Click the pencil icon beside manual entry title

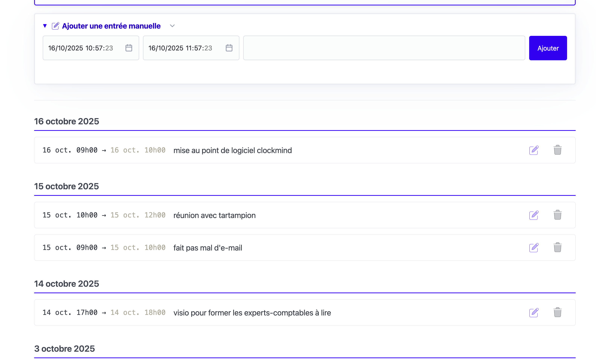(55, 26)
